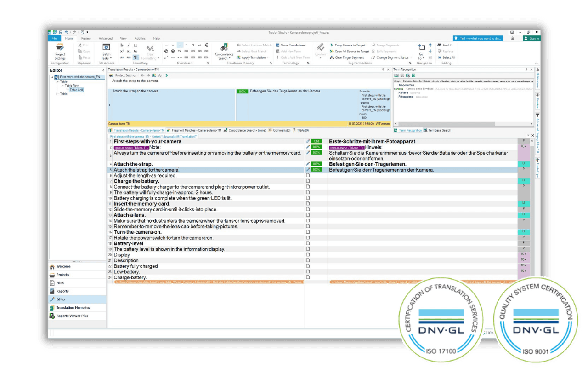The height and width of the screenshot is (368, 588).
Task: Collapse the document node in the Editor tree
Action: click(x=52, y=77)
